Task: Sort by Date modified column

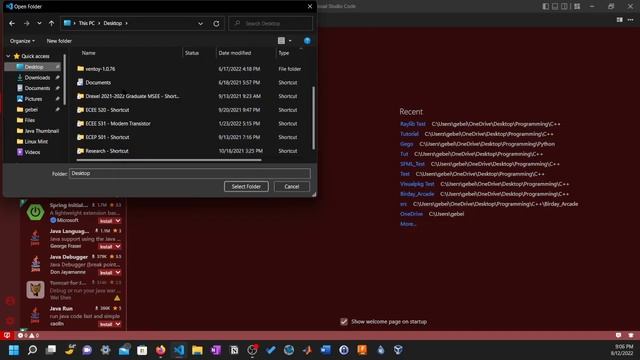Action: click(235, 53)
